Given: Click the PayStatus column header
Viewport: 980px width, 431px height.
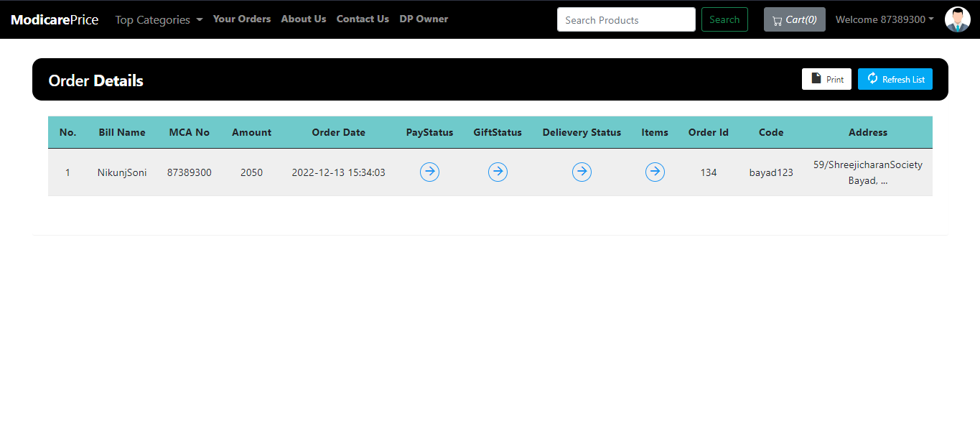Looking at the screenshot, I should [429, 132].
